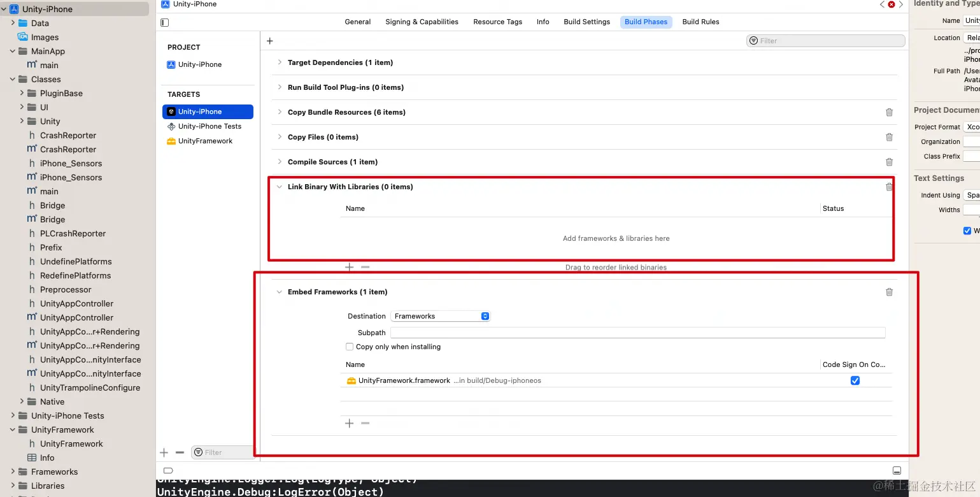The height and width of the screenshot is (497, 980).
Task: Delete Embed Frameworks phase via trash icon
Action: [x=889, y=292]
